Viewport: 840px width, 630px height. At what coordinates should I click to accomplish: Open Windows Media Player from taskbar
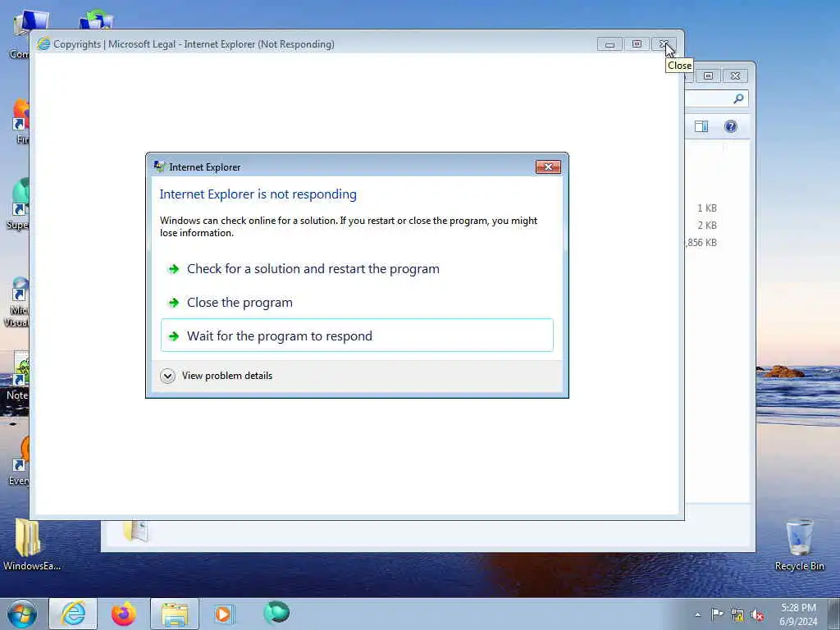click(223, 614)
